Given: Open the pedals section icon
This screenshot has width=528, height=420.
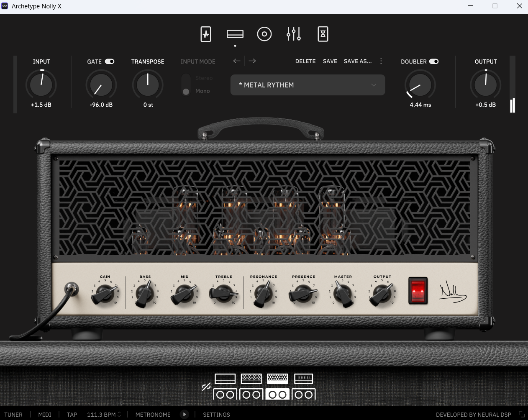Looking at the screenshot, I should [x=206, y=34].
